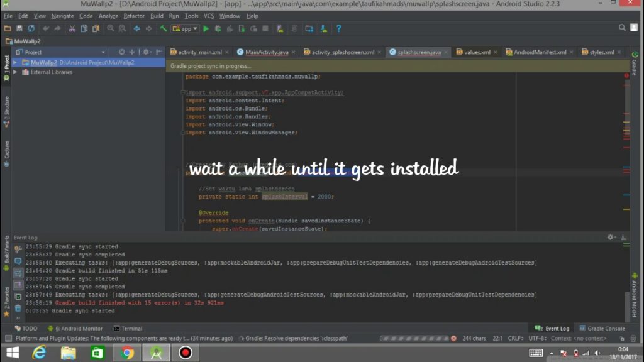Viewport: 644px width, 362px height.
Task: Click the Search Everywhere magnifier icon
Action: tap(622, 28)
